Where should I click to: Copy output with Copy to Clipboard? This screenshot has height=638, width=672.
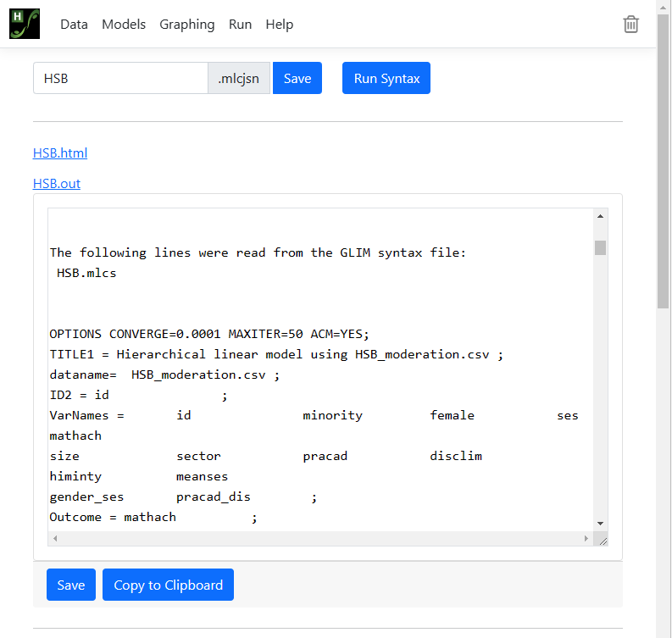(x=168, y=585)
